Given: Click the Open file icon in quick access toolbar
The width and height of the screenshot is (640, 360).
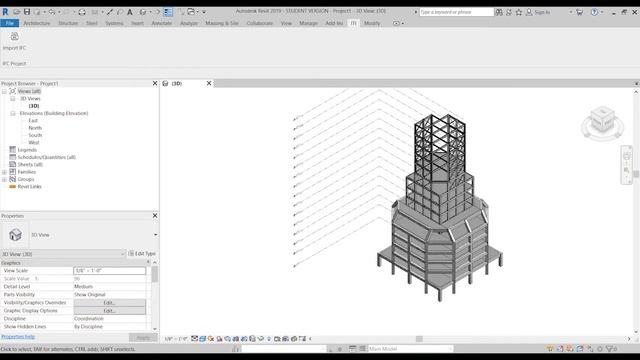Looking at the screenshot, I should coord(17,12).
